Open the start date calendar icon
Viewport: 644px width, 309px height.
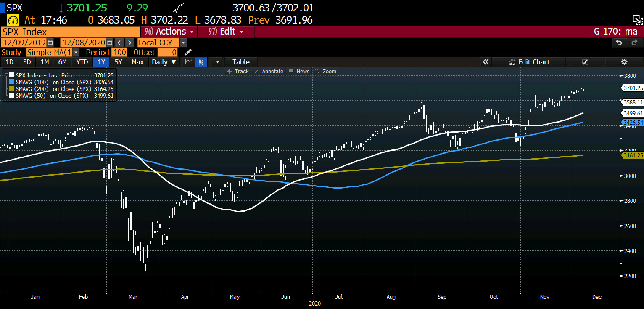50,43
